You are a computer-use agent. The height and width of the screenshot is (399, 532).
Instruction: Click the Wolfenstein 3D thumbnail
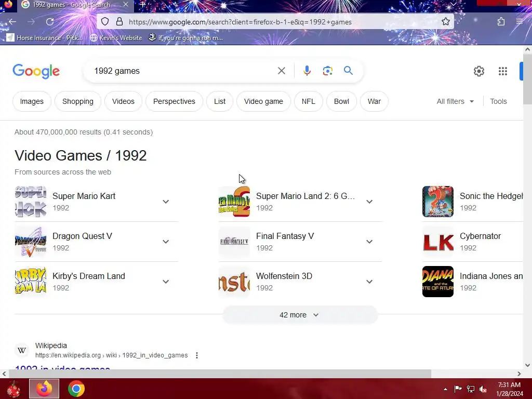(x=234, y=282)
